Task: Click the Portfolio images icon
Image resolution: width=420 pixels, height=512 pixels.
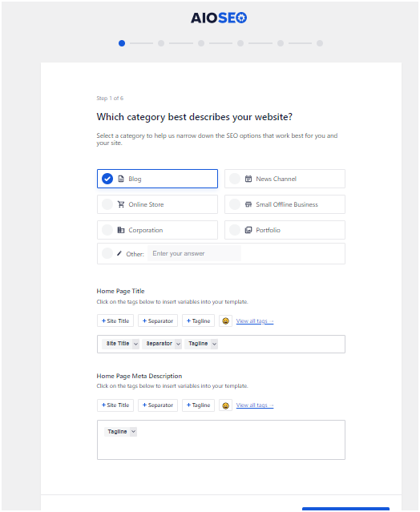Action: [248, 230]
